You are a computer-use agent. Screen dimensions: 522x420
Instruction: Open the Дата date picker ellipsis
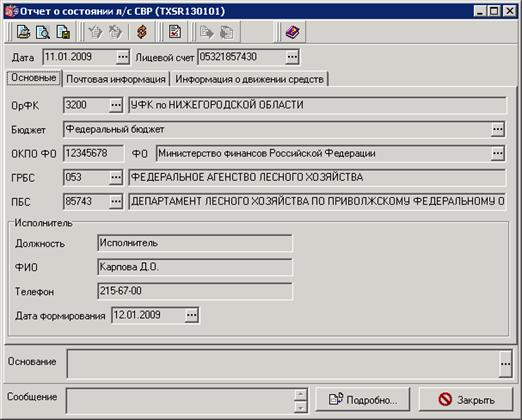(x=123, y=57)
